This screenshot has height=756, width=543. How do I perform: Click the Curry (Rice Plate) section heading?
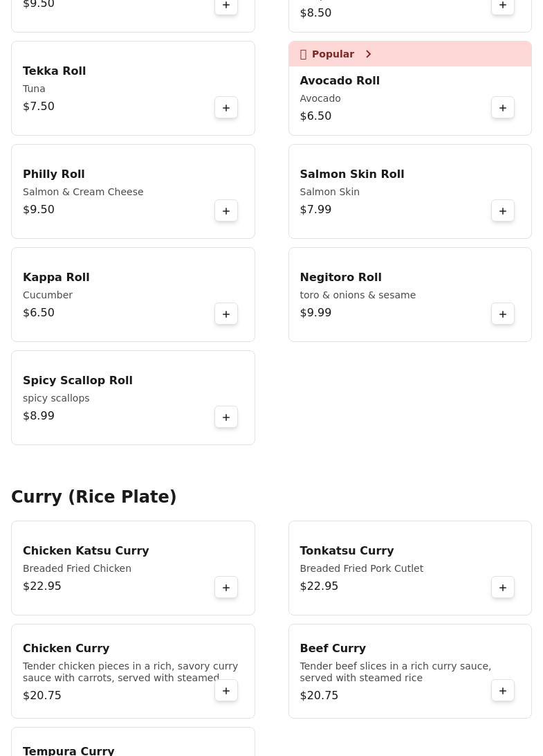(x=93, y=497)
